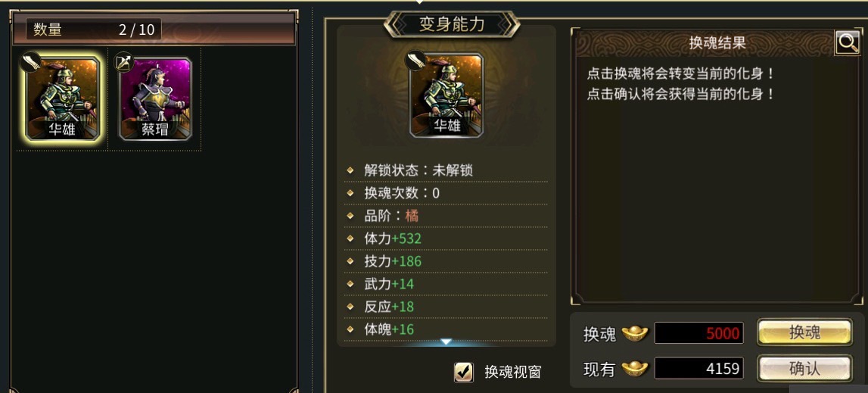Open the 变身能力 header tab
The image size is (868, 393).
click(x=453, y=25)
